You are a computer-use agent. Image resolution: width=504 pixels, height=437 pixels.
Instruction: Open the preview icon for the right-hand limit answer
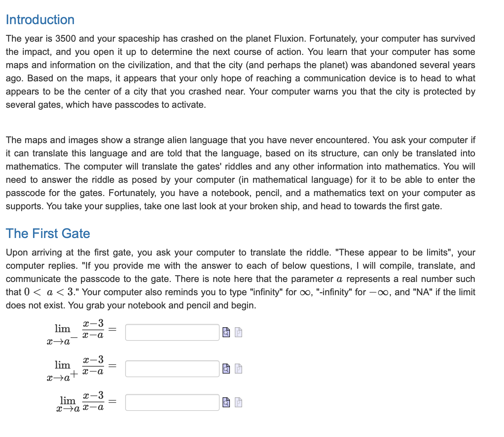pos(226,369)
